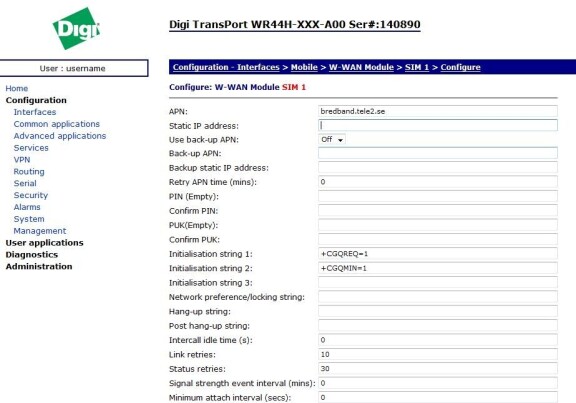Image resolution: width=576 pixels, height=403 pixels.
Task: Open Management configuration
Action: pos(40,231)
